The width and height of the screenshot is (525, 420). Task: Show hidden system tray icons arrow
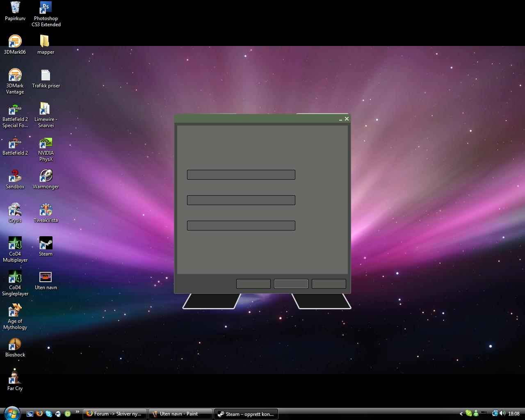461,414
